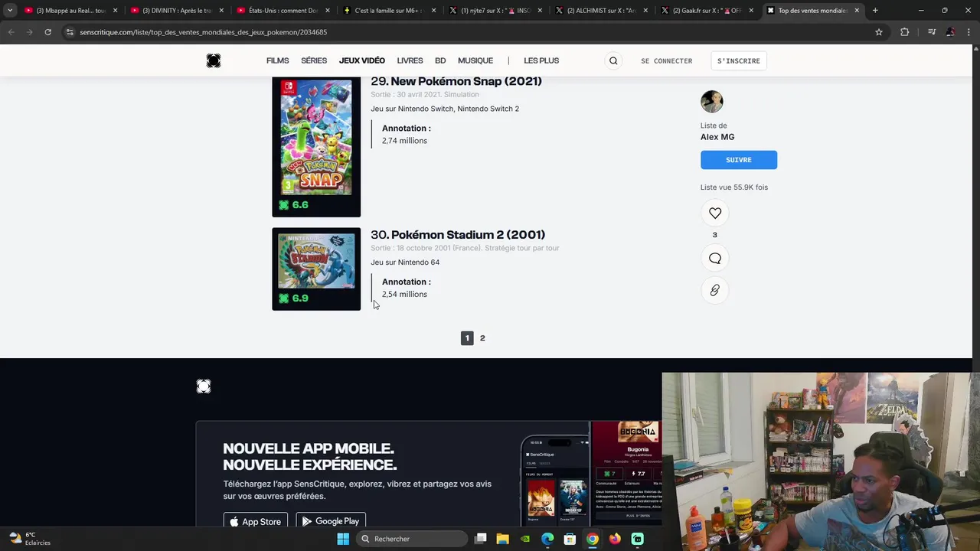Reload the page in Chrome
This screenshot has height=551, width=980.
[x=47, y=32]
